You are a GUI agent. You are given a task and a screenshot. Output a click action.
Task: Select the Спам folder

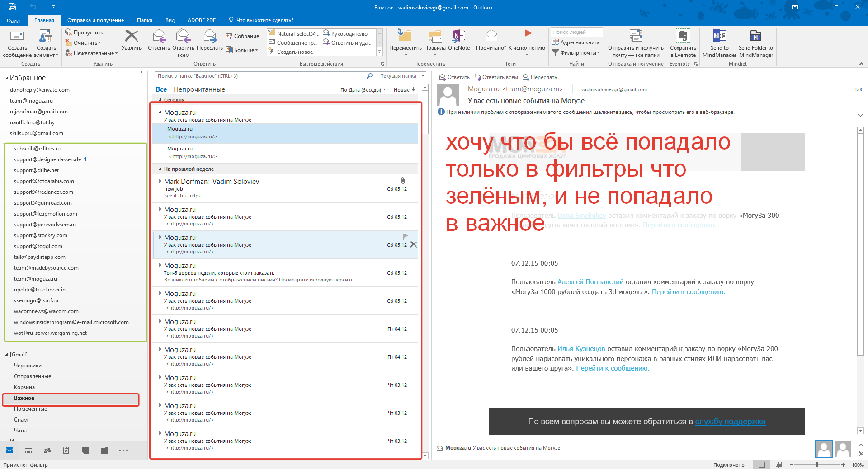21,420
